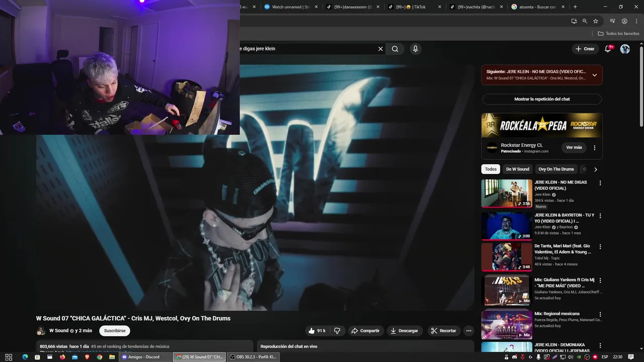Click the system tray microphone icon
The image size is (644, 362).
[538, 357]
